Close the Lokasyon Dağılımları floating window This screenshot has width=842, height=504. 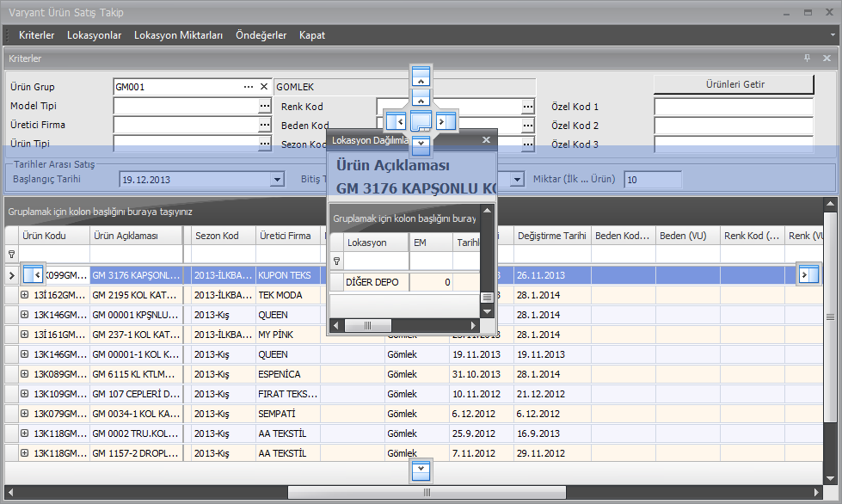coord(485,139)
